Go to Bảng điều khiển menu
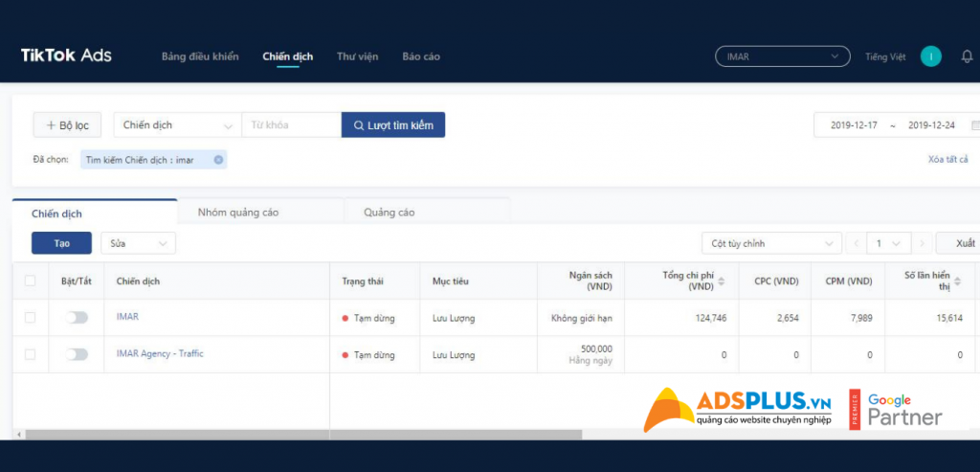The height and width of the screenshot is (472, 980). [x=200, y=56]
